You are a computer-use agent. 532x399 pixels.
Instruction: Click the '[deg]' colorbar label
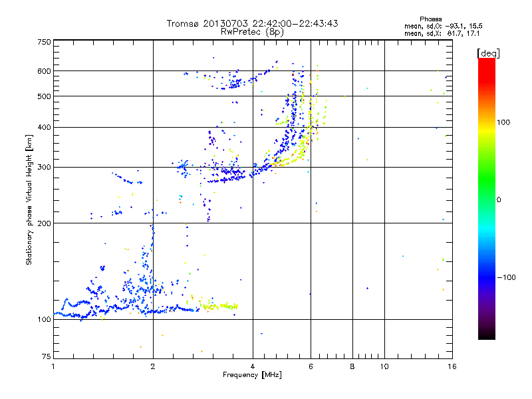488,53
